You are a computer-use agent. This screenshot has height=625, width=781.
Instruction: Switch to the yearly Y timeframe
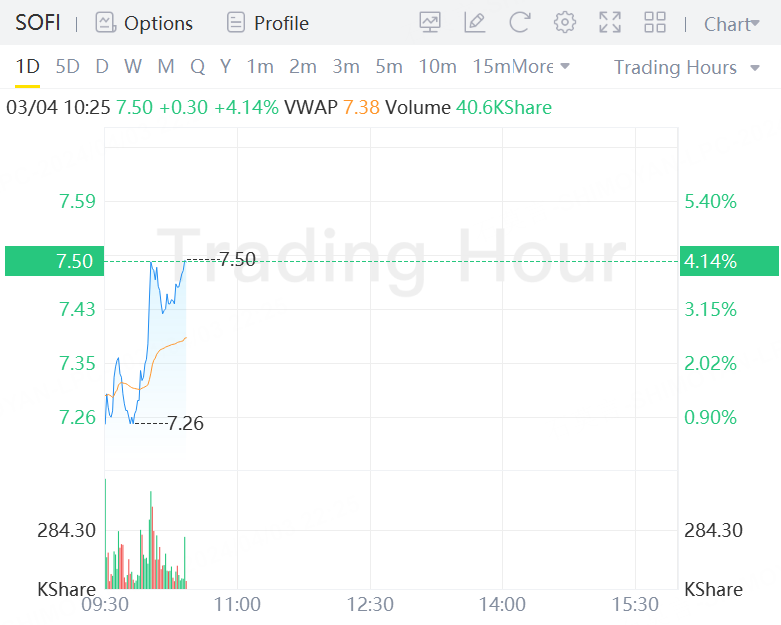pos(226,66)
